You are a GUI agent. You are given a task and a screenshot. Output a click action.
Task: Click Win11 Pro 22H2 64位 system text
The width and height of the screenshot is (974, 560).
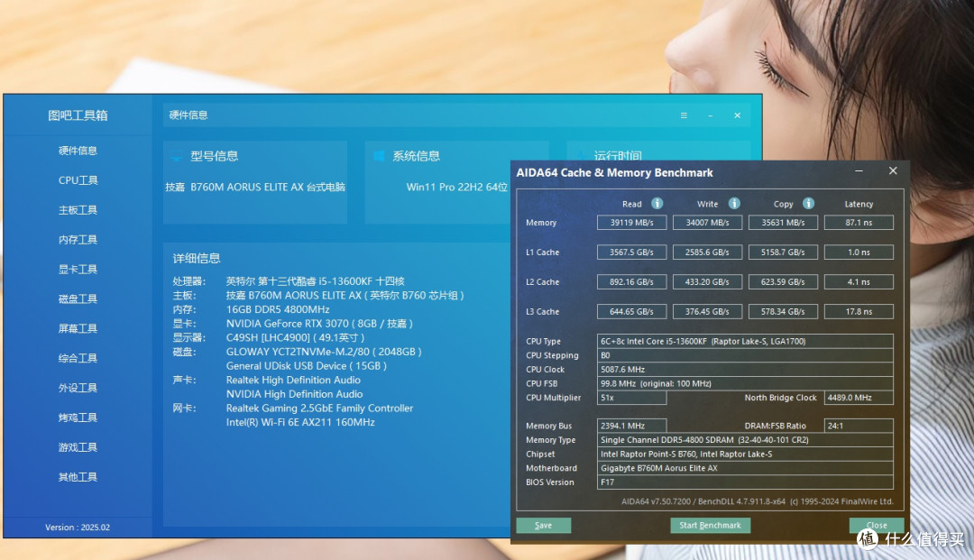[x=456, y=187]
